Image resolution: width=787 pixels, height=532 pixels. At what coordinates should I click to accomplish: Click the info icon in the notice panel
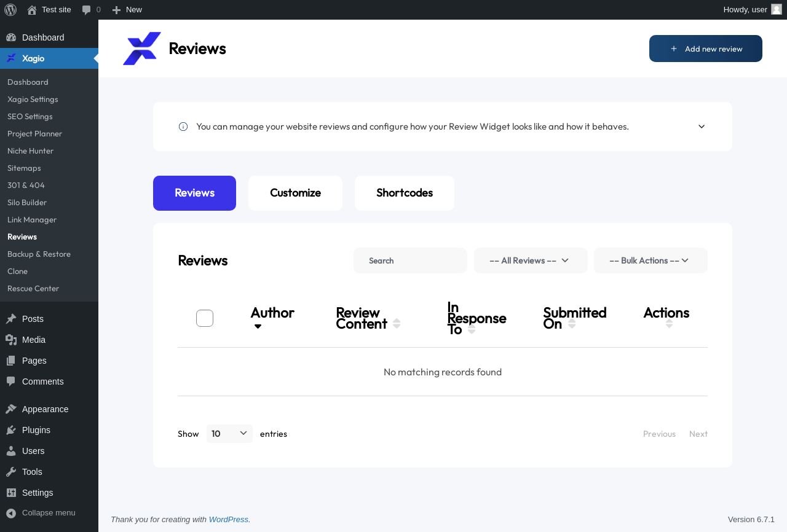click(x=183, y=127)
